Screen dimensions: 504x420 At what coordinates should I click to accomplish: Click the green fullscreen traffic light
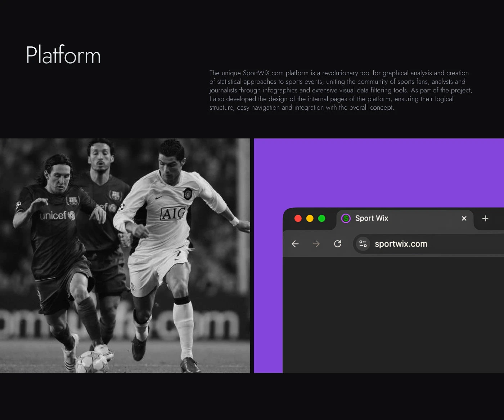[321, 218]
